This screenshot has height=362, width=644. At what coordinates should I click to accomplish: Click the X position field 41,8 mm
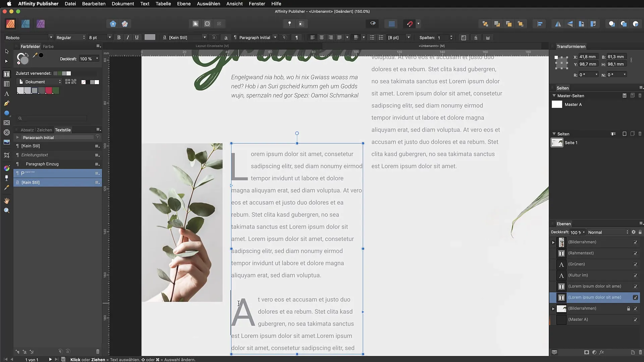(588, 57)
